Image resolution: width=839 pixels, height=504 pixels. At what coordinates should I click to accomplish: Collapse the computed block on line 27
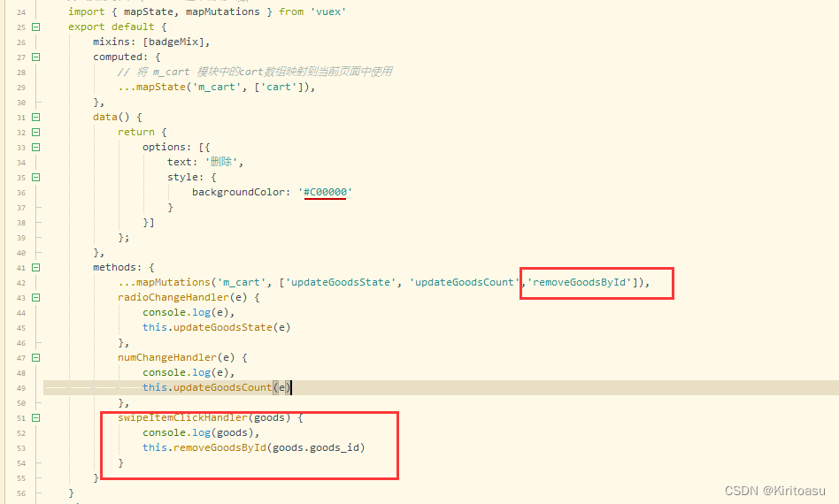[36, 57]
